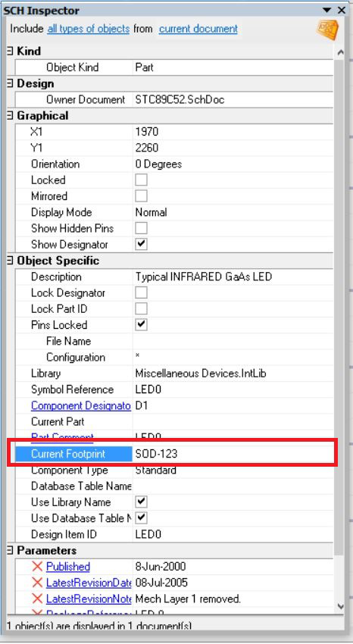Toggle the Locked checkbox
Image resolution: width=353 pixels, height=644 pixels.
point(141,180)
